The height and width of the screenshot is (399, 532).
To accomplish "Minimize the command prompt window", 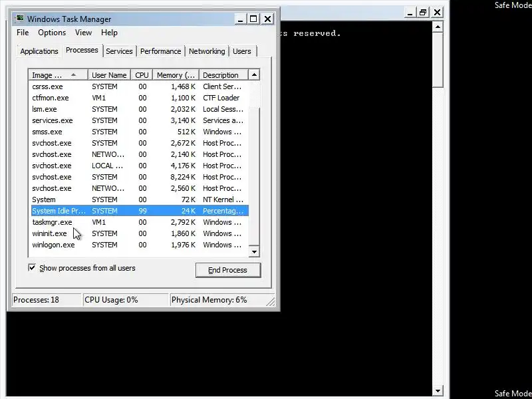I will [410, 13].
